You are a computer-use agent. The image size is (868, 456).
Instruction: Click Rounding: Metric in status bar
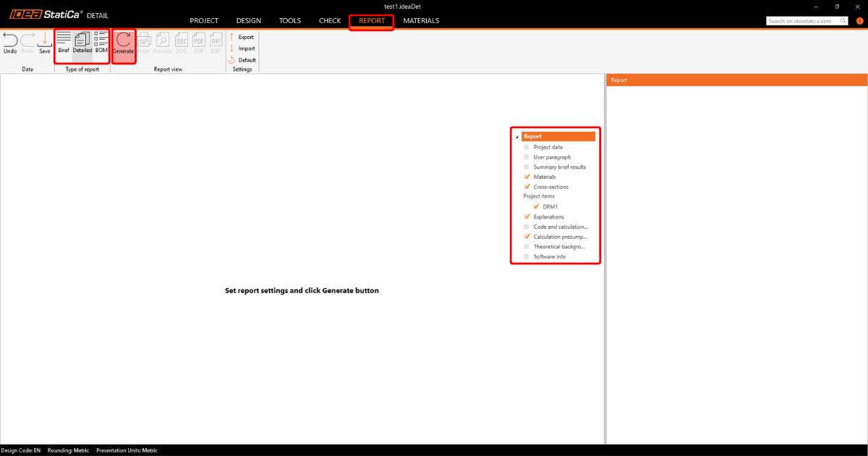click(x=68, y=450)
